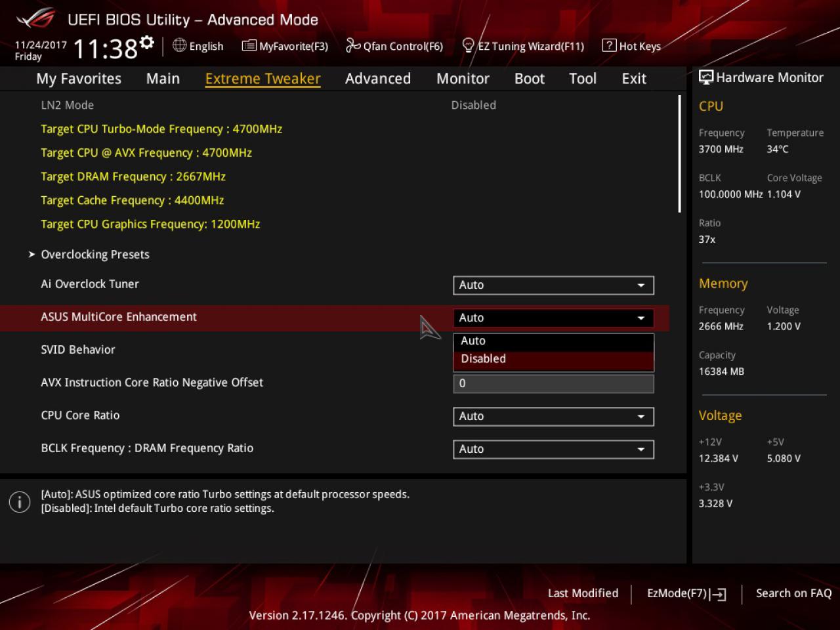Click the Qfan Control fan icon
The image size is (840, 630).
coord(353,45)
